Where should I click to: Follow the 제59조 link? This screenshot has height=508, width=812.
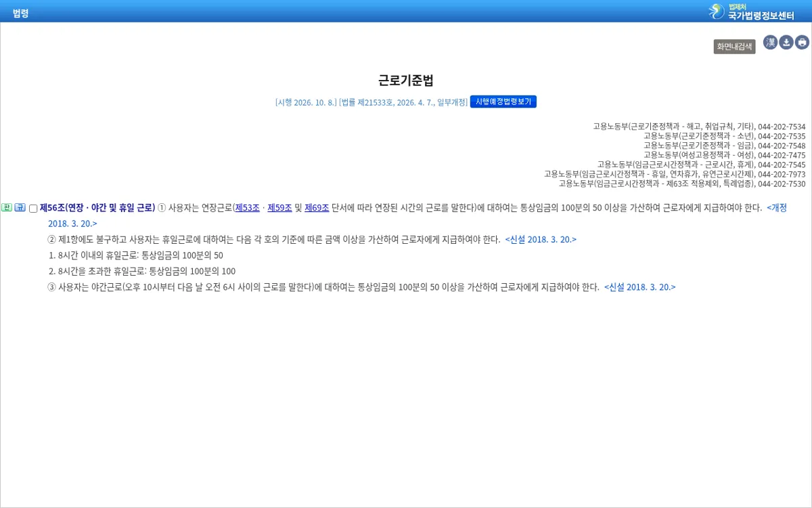279,208
